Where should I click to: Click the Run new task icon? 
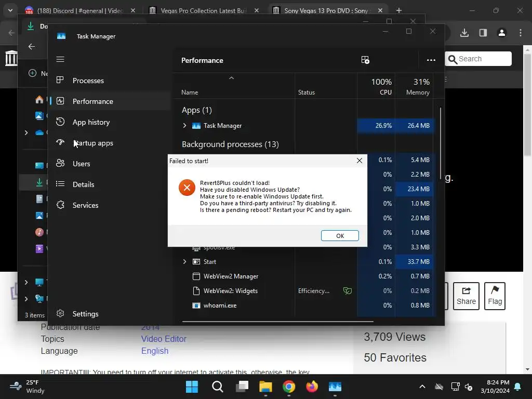365,60
